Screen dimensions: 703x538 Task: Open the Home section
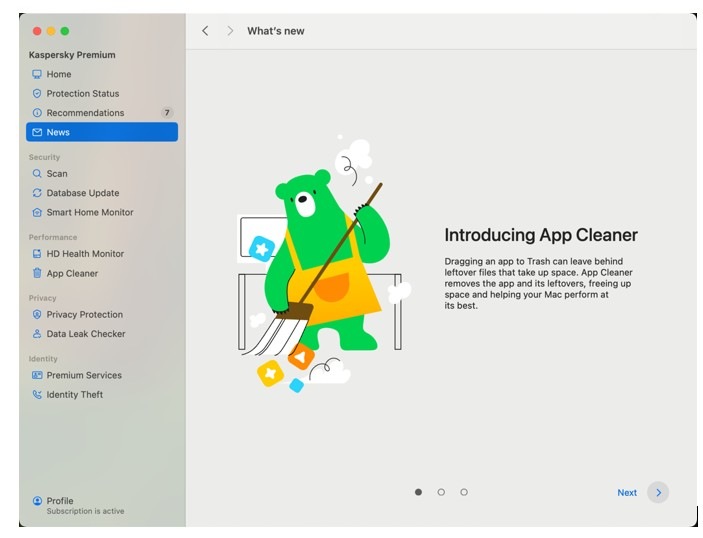[102, 74]
